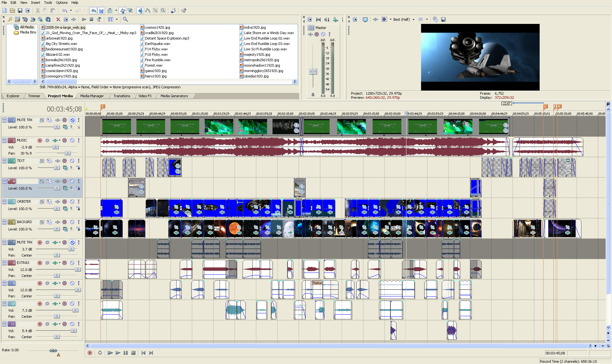Click the Remove unused media lightning icon

pyautogui.click(x=10, y=19)
